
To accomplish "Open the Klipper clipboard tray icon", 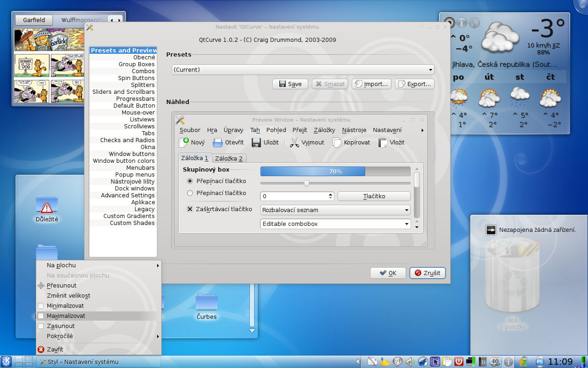I will click(447, 362).
